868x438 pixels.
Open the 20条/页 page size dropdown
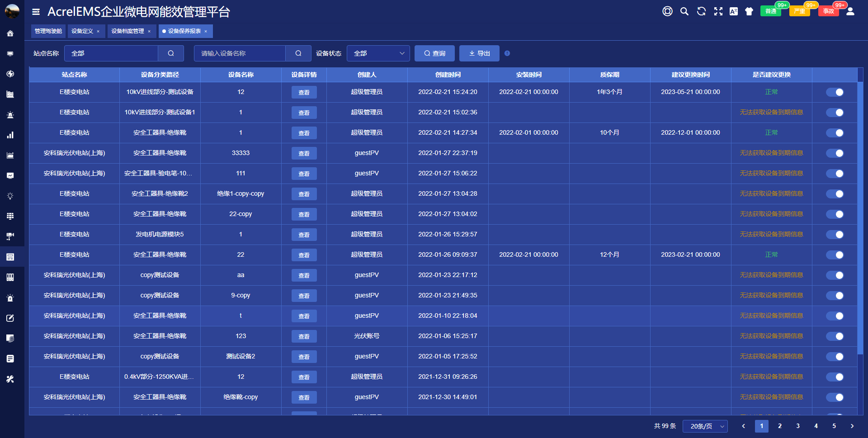[x=704, y=426]
